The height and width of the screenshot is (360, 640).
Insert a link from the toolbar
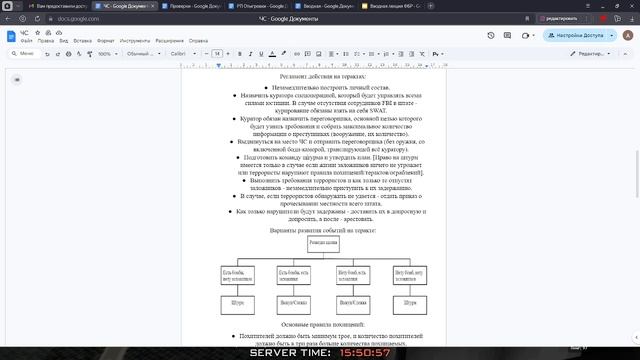(297, 54)
